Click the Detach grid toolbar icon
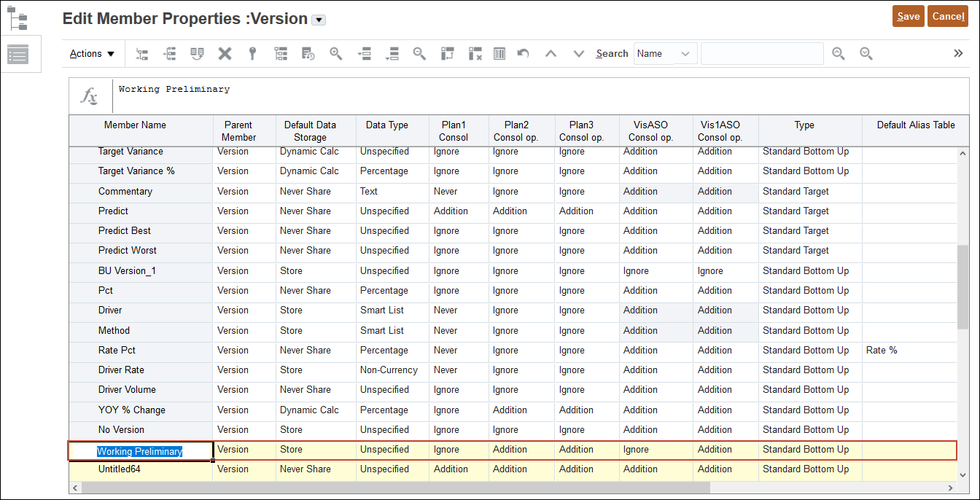Viewport: 980px width, 500px height. [499, 53]
